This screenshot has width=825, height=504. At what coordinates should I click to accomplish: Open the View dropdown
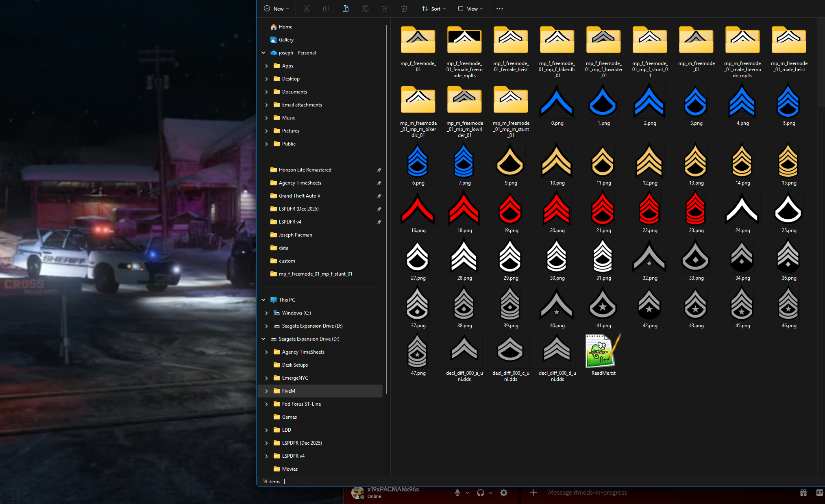(470, 9)
